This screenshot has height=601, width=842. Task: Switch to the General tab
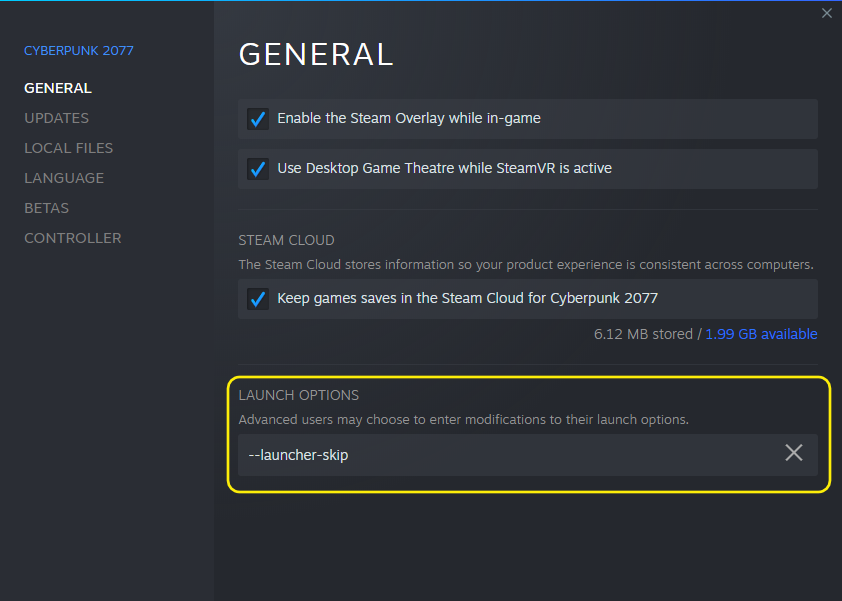[x=58, y=88]
